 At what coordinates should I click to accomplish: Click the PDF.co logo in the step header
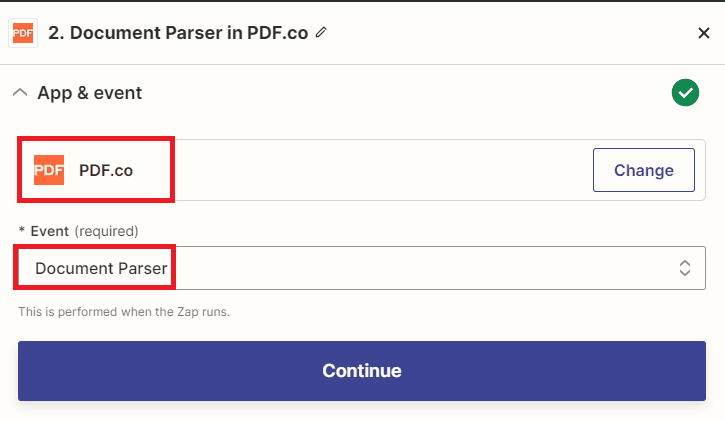click(23, 33)
